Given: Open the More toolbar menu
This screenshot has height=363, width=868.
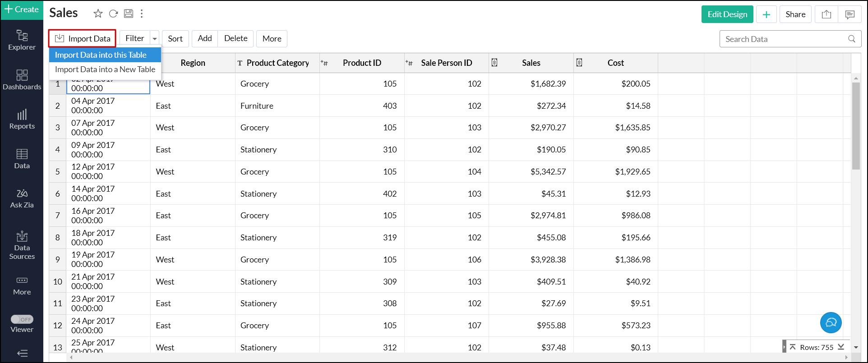Looking at the screenshot, I should click(272, 39).
